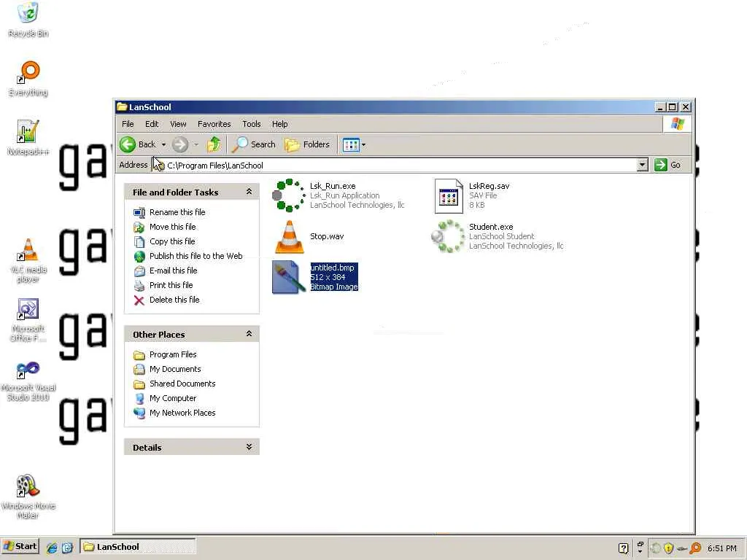
Task: Click the Move this file icon
Action: click(x=139, y=227)
